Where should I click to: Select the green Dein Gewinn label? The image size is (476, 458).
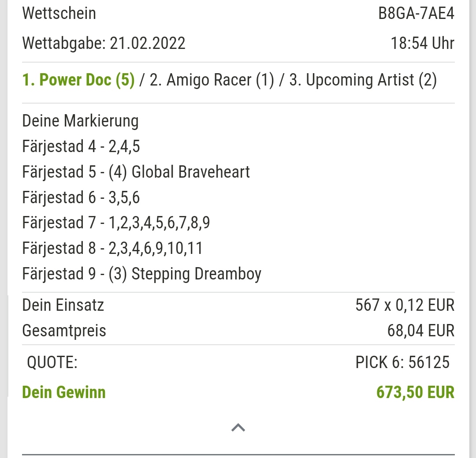64,392
